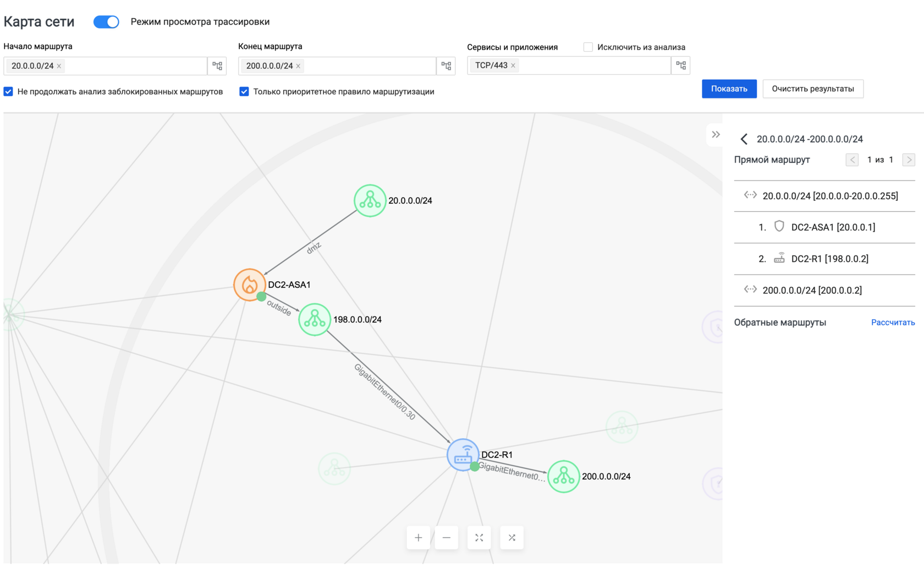This screenshot has height=568, width=924.
Task: Uncheck 'Не продолжать анализ заблокированных маршрутов'
Action: click(x=8, y=91)
